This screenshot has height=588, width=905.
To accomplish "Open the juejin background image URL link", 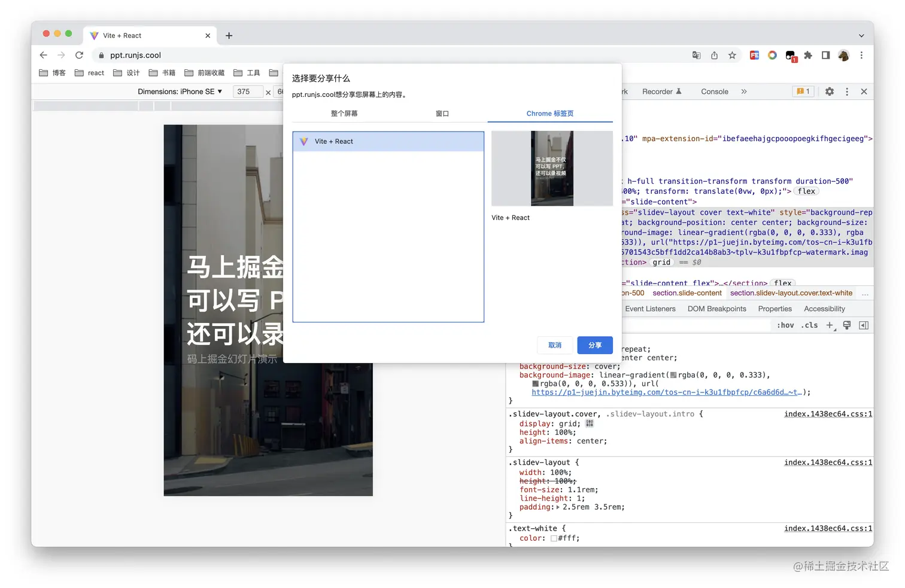I will pos(667,392).
